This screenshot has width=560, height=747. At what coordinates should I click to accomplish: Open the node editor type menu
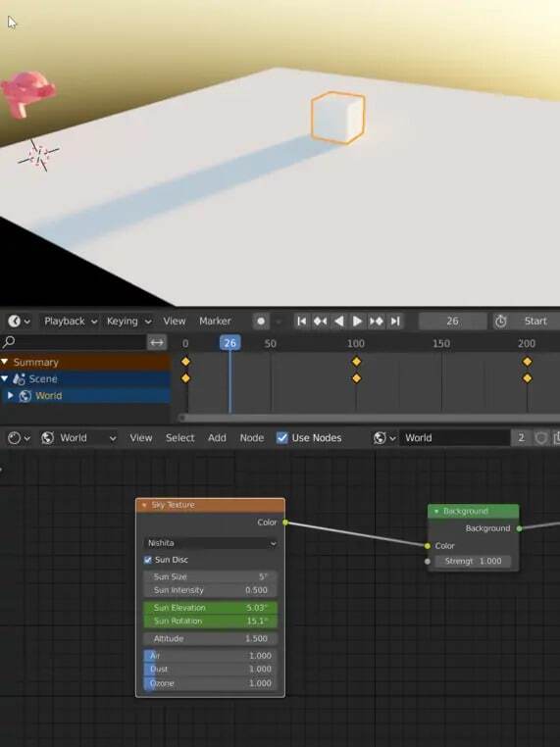[19, 438]
